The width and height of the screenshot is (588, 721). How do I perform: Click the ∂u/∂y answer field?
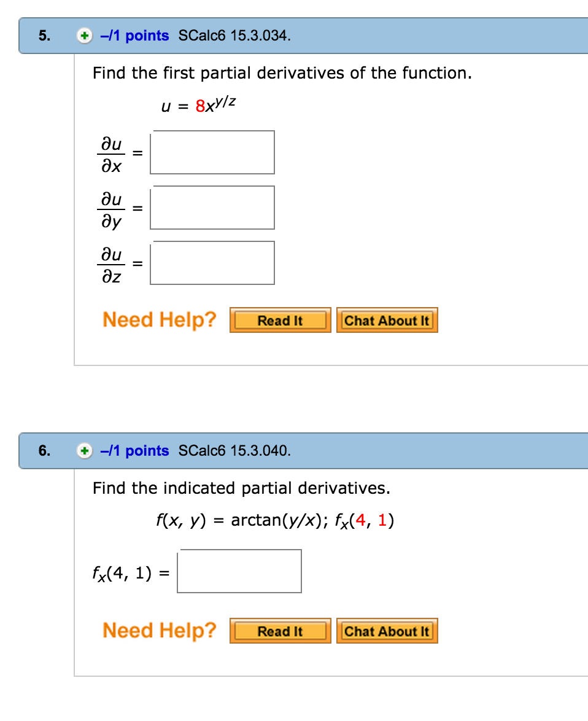(x=212, y=208)
